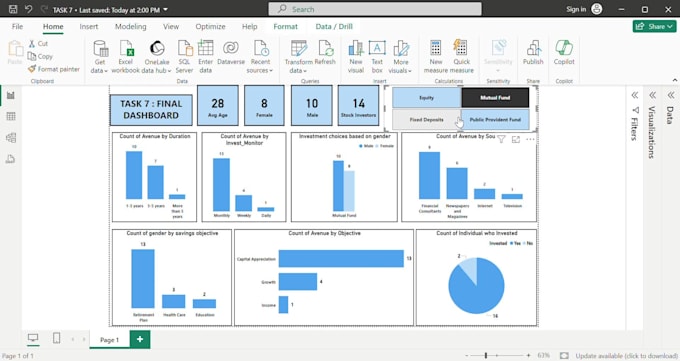The height and width of the screenshot is (361, 680).
Task: Collapse the ribbon with the chevron
Action: 674,80
